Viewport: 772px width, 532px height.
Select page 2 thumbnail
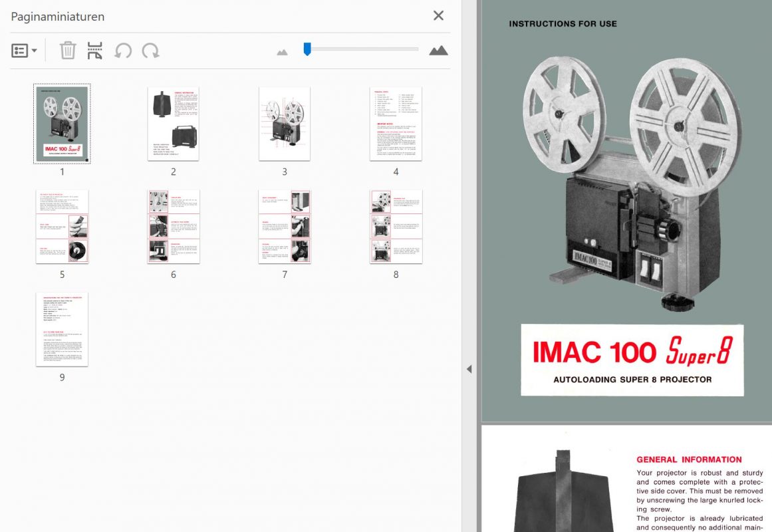click(x=174, y=124)
